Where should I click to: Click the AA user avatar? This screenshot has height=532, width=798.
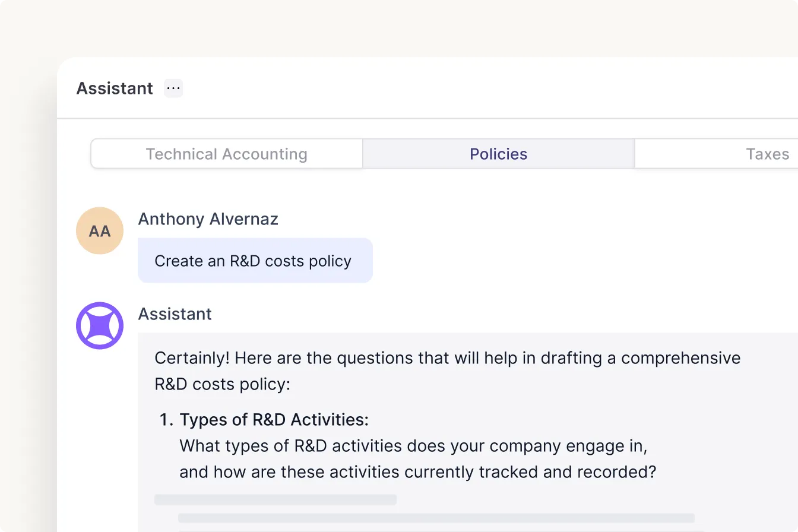point(100,231)
